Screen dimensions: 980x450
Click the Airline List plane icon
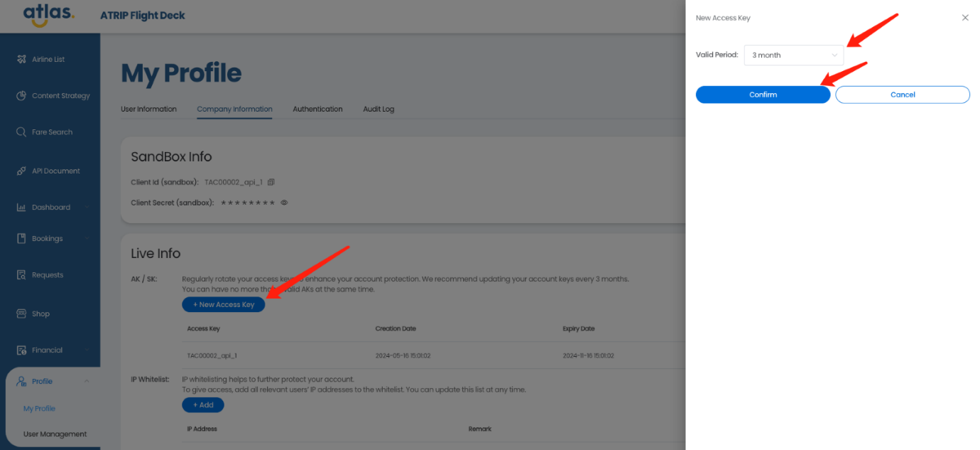[x=21, y=59]
